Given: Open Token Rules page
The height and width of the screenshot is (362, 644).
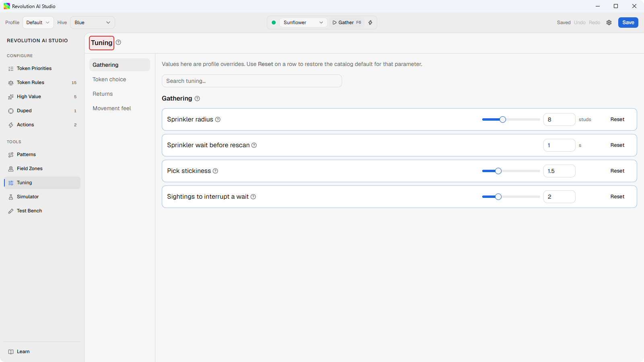Looking at the screenshot, I should click(42, 82).
